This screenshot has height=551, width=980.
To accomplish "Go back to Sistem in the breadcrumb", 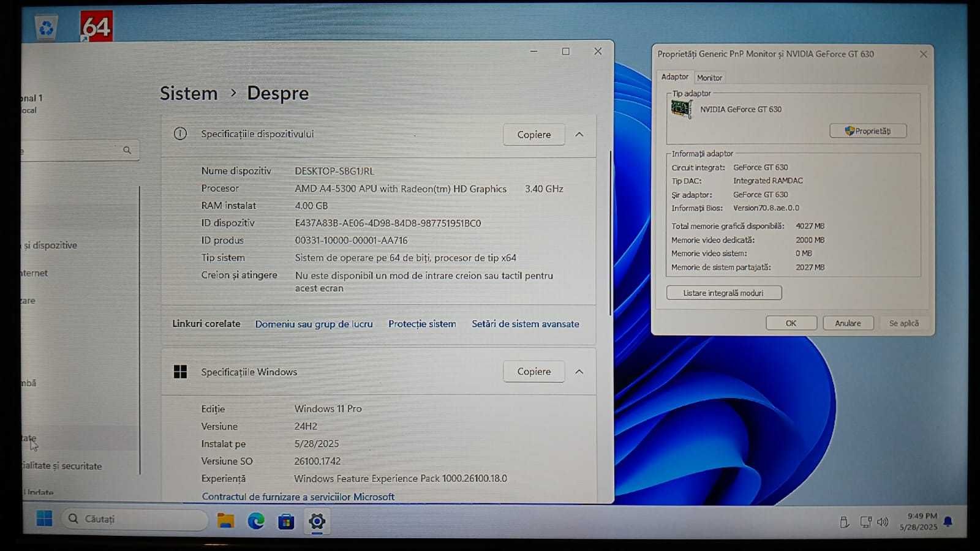I will [x=189, y=93].
